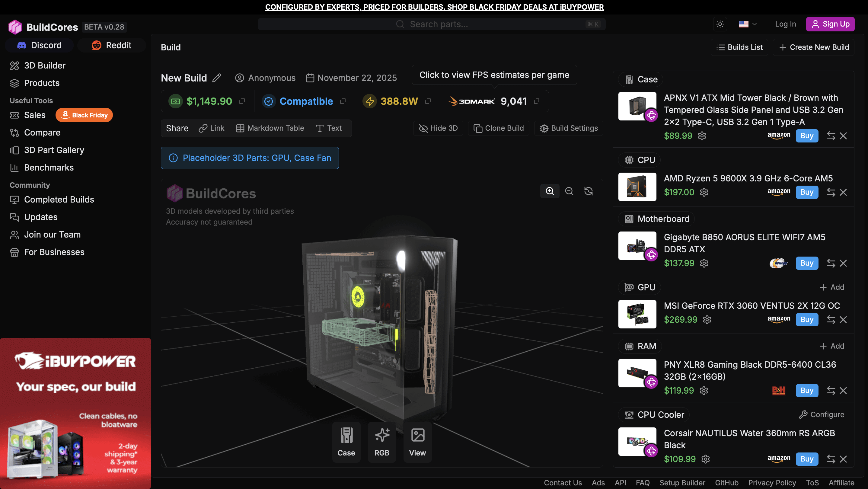868x489 pixels.
Task: Open the View options in 3D viewer
Action: [x=417, y=442]
